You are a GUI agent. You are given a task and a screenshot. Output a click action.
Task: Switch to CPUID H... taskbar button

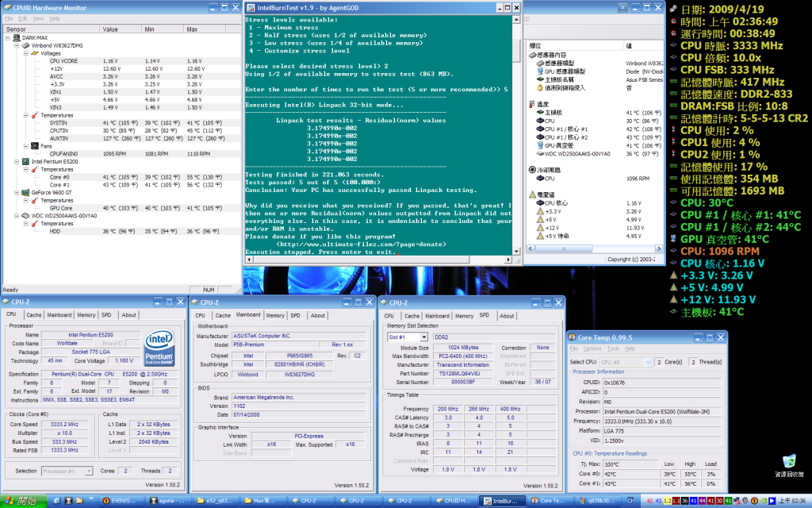(x=453, y=501)
